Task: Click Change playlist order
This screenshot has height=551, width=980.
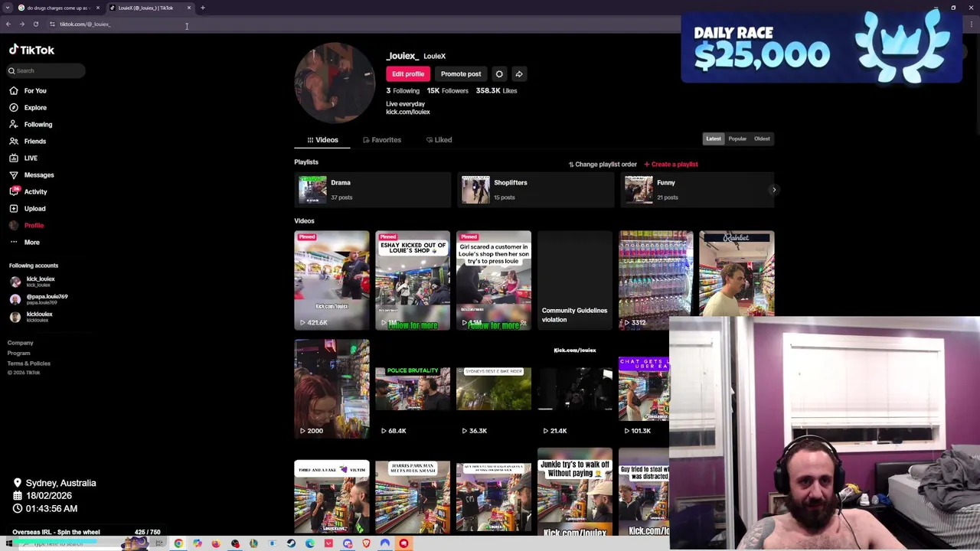Action: [x=603, y=164]
